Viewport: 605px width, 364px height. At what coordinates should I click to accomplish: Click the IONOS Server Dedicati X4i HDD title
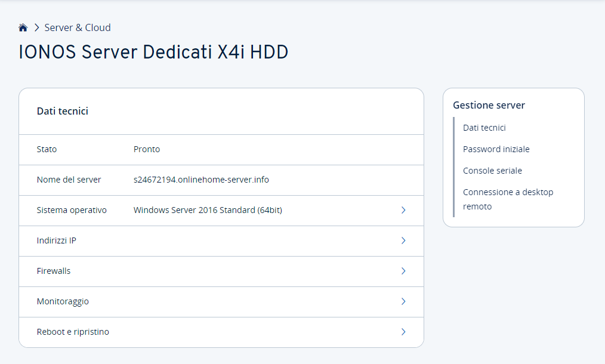153,52
